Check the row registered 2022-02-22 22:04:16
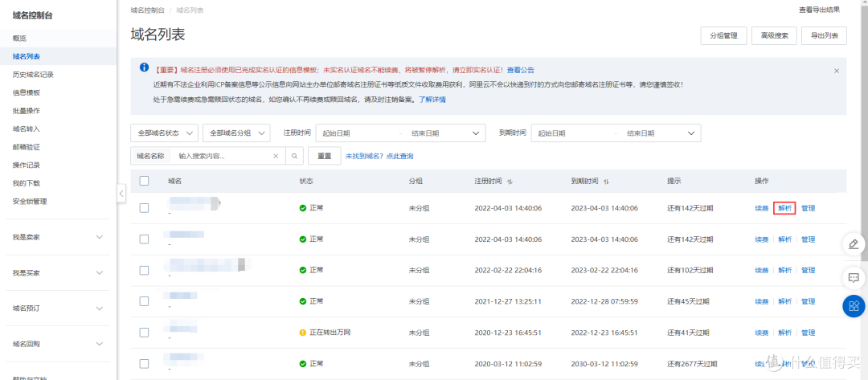This screenshot has height=380, width=868. pyautogui.click(x=144, y=270)
